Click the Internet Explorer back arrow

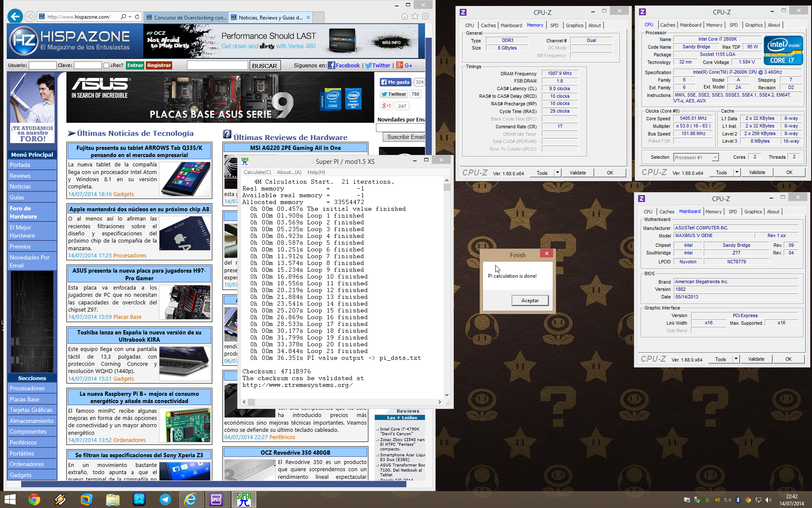(x=15, y=17)
